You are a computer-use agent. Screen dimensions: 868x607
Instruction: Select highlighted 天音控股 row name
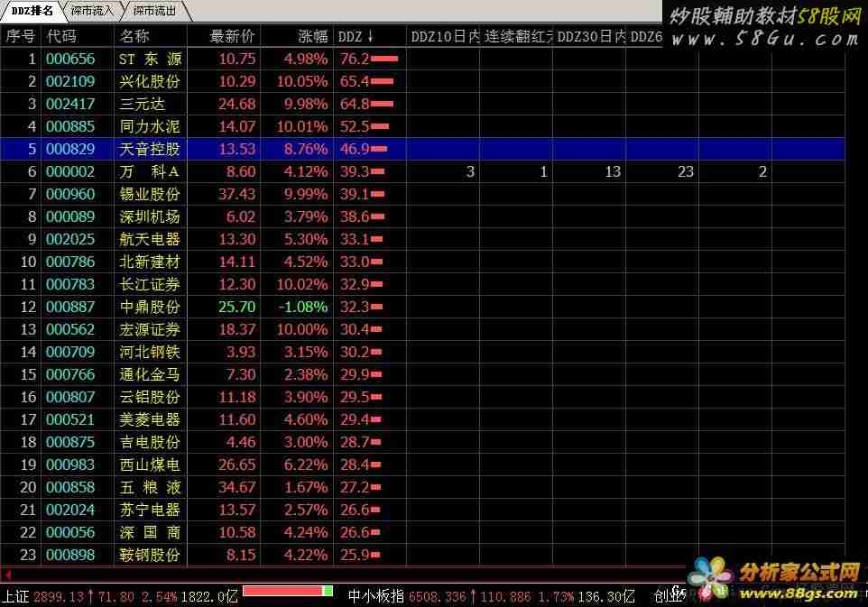(x=150, y=149)
